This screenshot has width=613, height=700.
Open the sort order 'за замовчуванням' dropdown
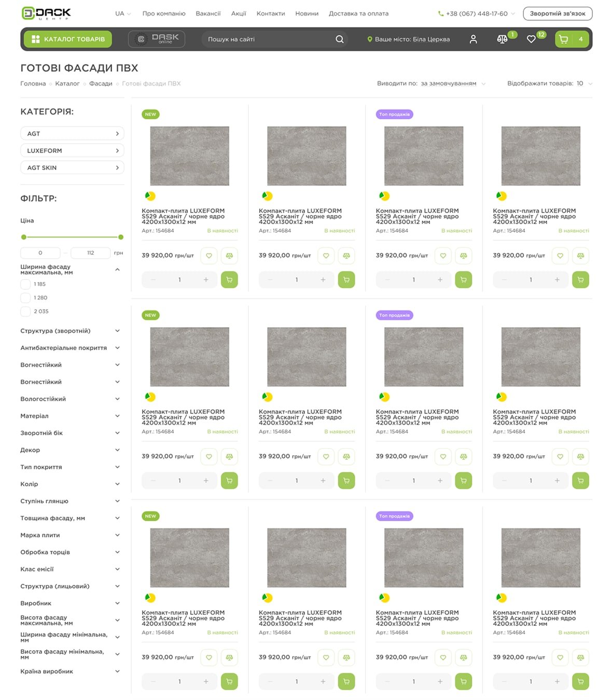(x=453, y=83)
